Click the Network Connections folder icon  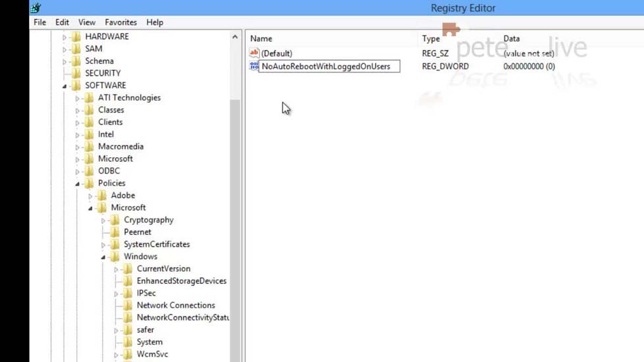click(x=128, y=305)
